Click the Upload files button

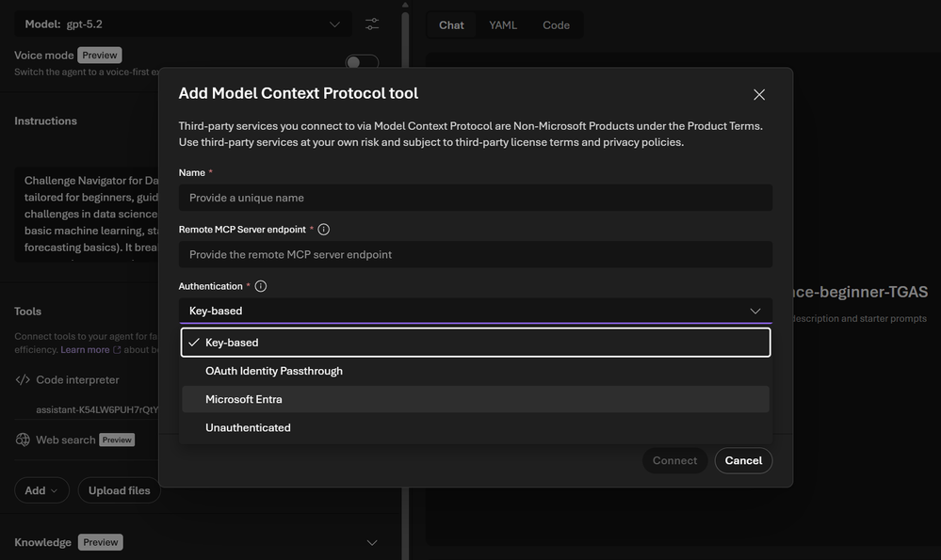point(120,490)
